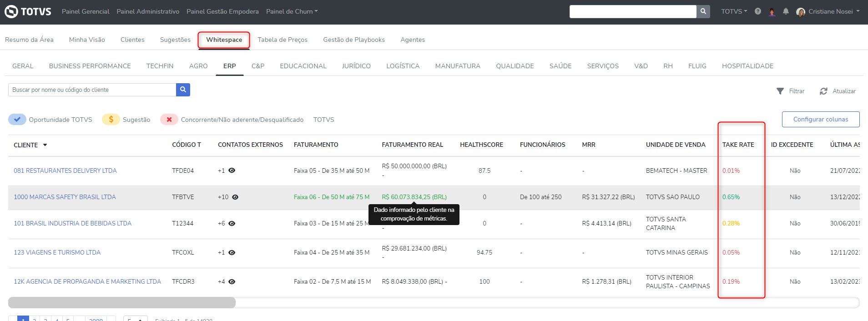Click the TOTVS logo
Viewport: 868px width, 321px height.
pyautogui.click(x=28, y=11)
